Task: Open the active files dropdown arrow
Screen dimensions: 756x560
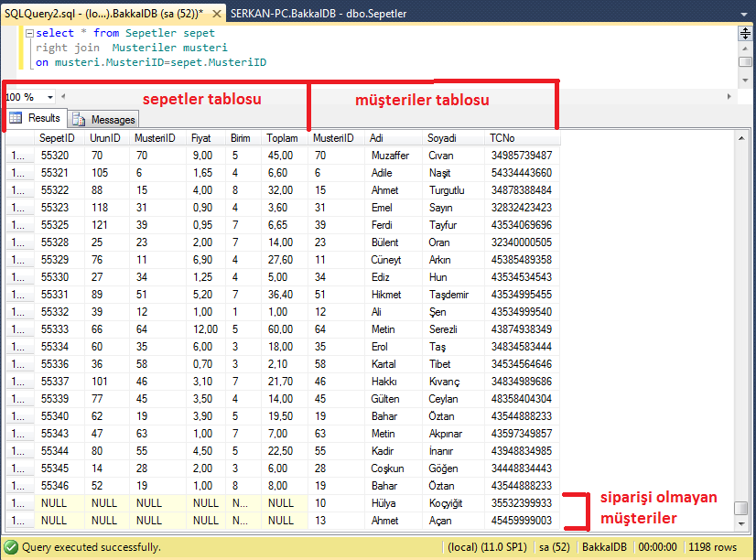Action: pyautogui.click(x=744, y=15)
